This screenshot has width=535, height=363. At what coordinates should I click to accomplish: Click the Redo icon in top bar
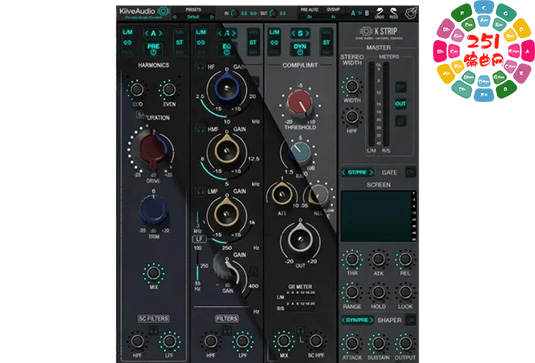pos(393,13)
